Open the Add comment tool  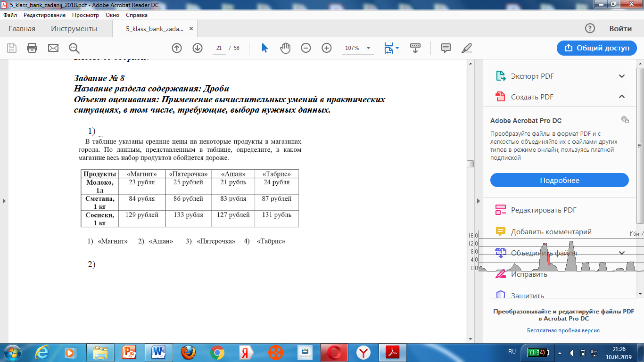click(543, 231)
